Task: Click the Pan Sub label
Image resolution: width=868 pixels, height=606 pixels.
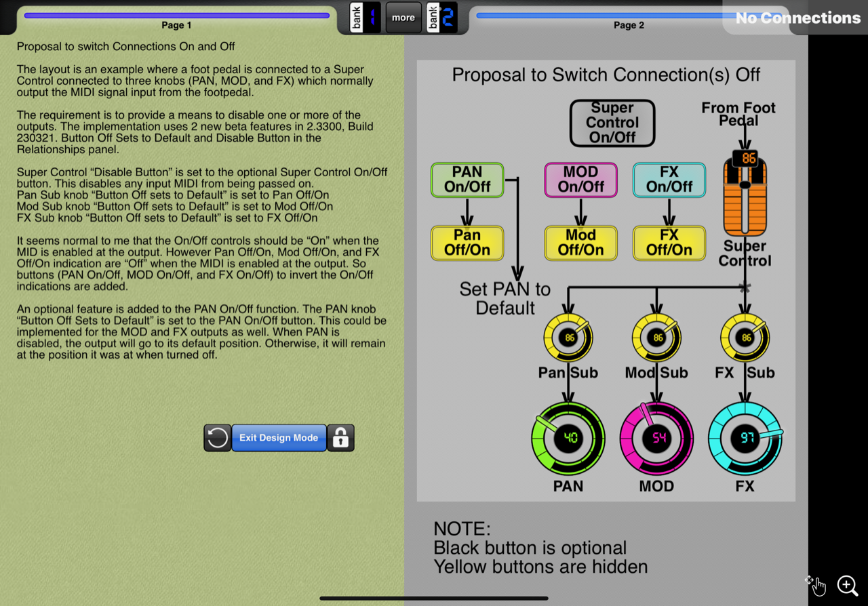Action: coord(568,373)
